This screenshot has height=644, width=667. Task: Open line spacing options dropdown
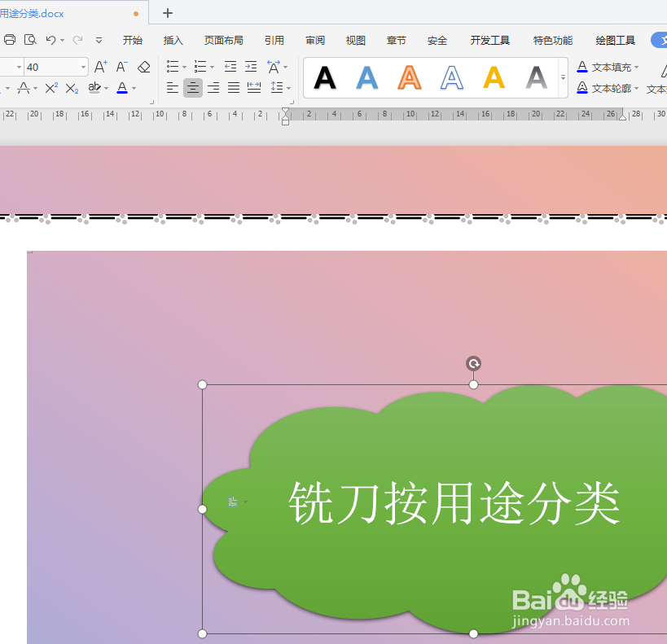pos(289,89)
